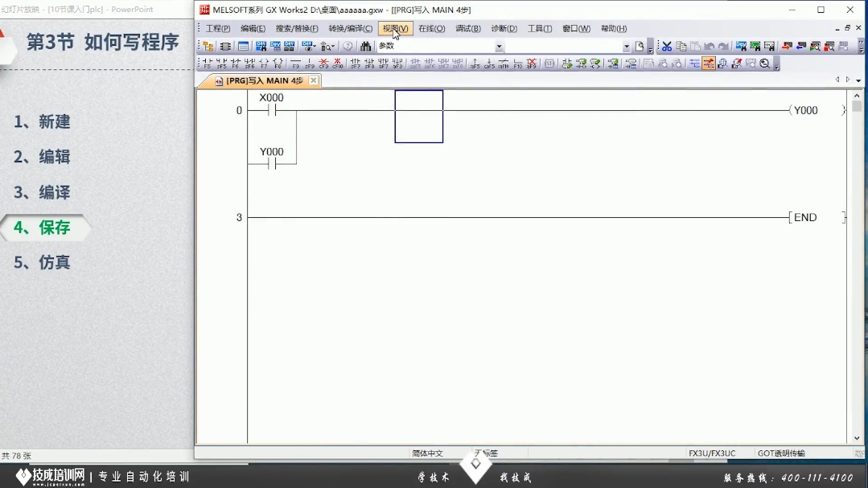Screen dimensions: 868x488
Task: Open the 视图(V) menu
Action: [395, 28]
